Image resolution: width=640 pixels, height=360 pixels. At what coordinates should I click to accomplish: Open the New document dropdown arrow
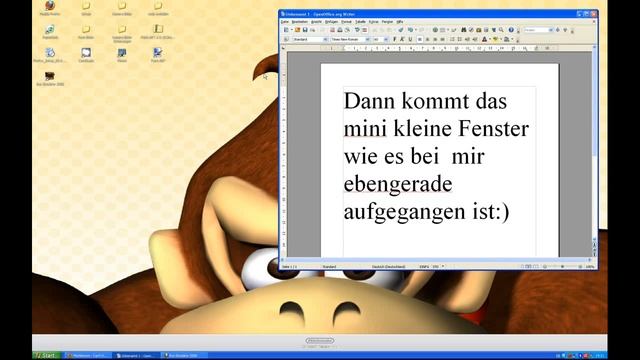click(x=292, y=30)
